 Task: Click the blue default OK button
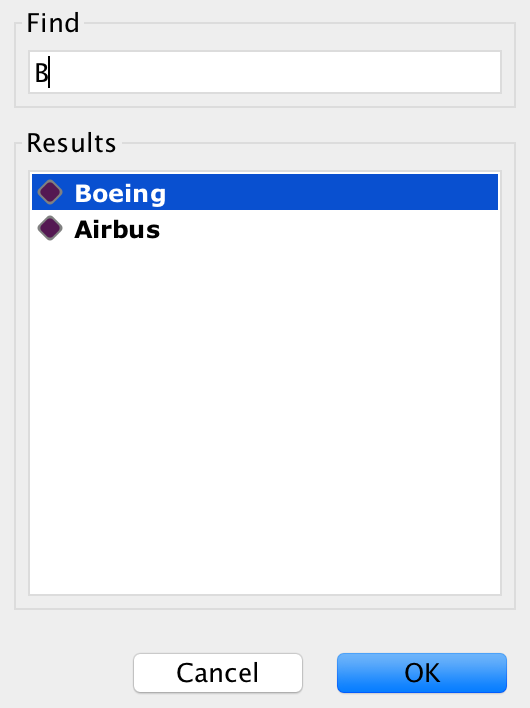[x=422, y=673]
